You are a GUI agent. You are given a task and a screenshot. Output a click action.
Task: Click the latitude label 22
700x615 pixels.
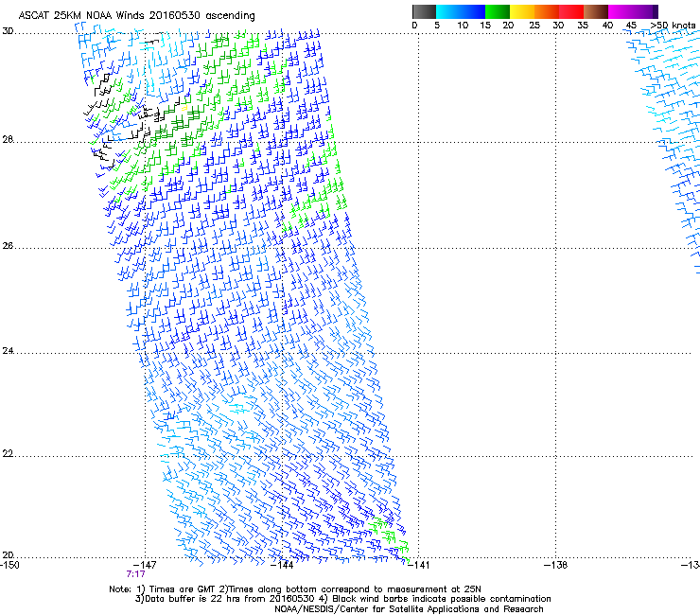(8, 454)
